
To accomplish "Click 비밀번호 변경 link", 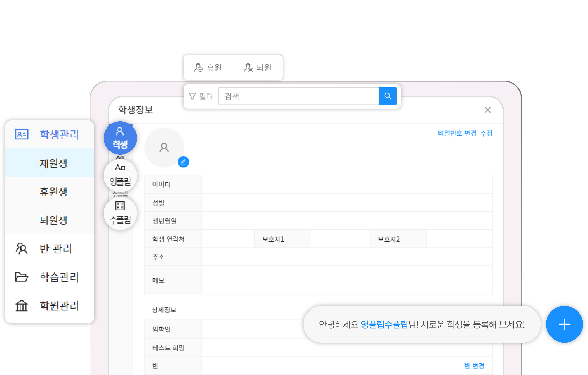I will pyautogui.click(x=457, y=133).
